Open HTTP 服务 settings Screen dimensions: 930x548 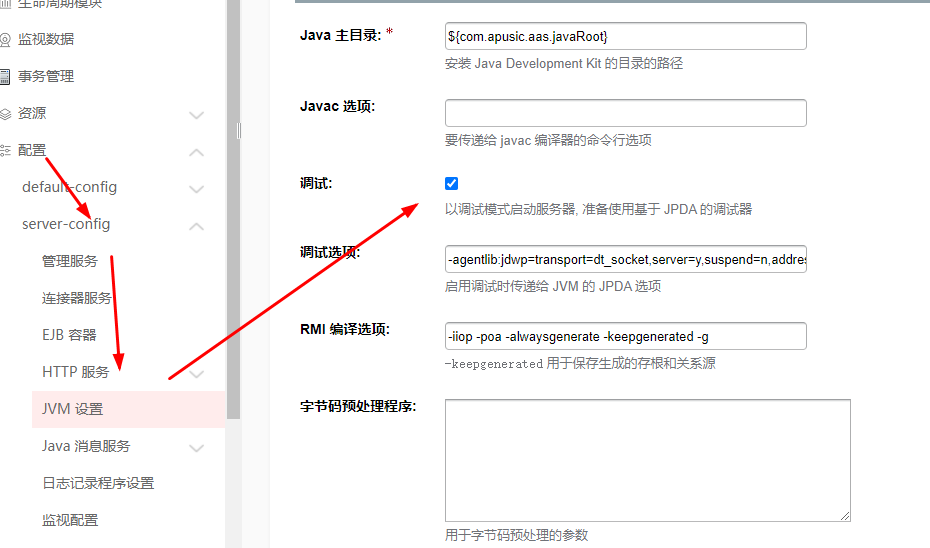pyautogui.click(x=75, y=372)
